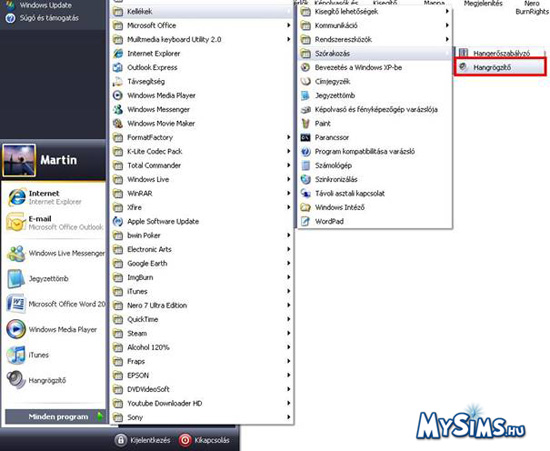Screen dimensions: 550x451
Task: Open Számológép calculator
Action: pyautogui.click(x=375, y=165)
